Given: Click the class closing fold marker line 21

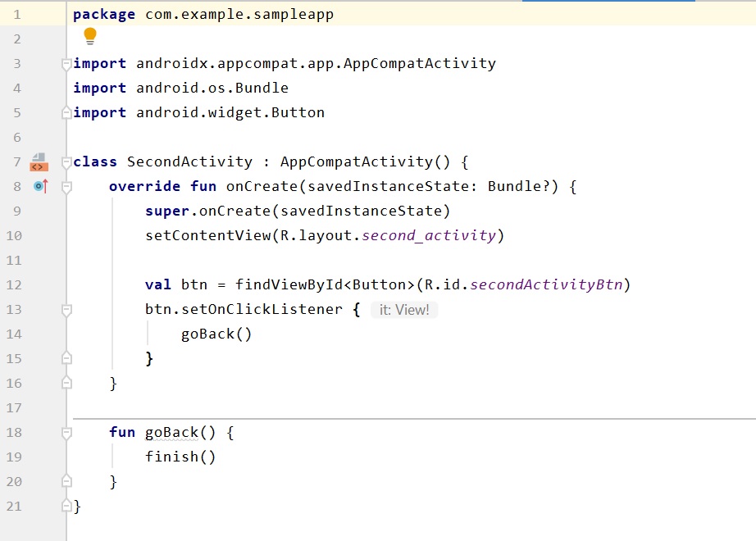Looking at the screenshot, I should click(x=66, y=507).
